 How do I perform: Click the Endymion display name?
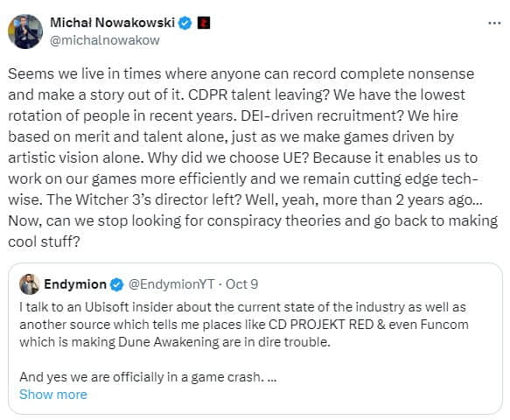[75, 284]
